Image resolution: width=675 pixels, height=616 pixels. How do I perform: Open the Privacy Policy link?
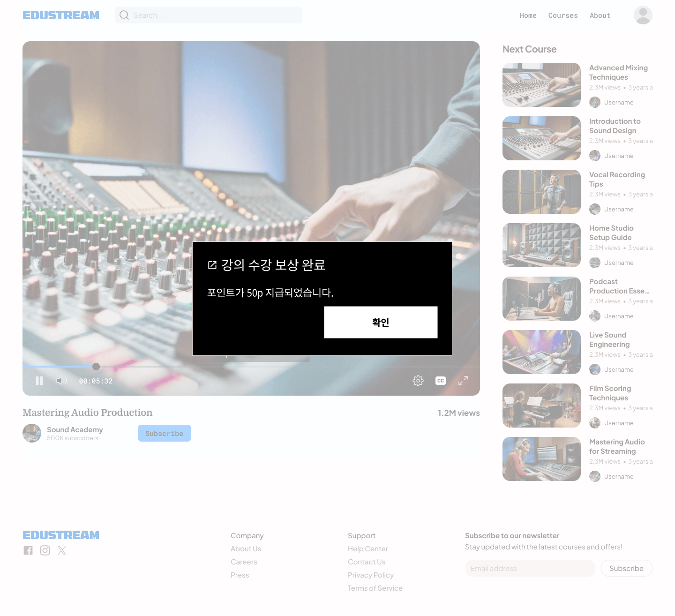[370, 575]
